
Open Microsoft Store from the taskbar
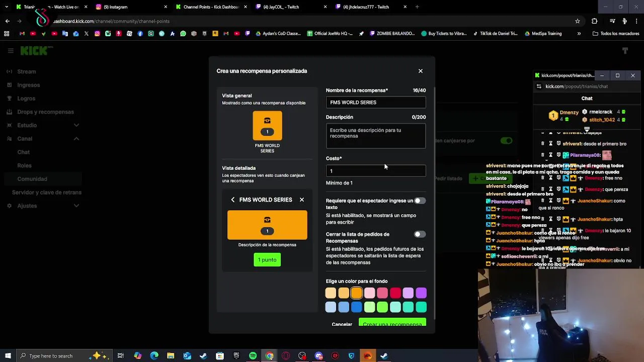click(220, 356)
